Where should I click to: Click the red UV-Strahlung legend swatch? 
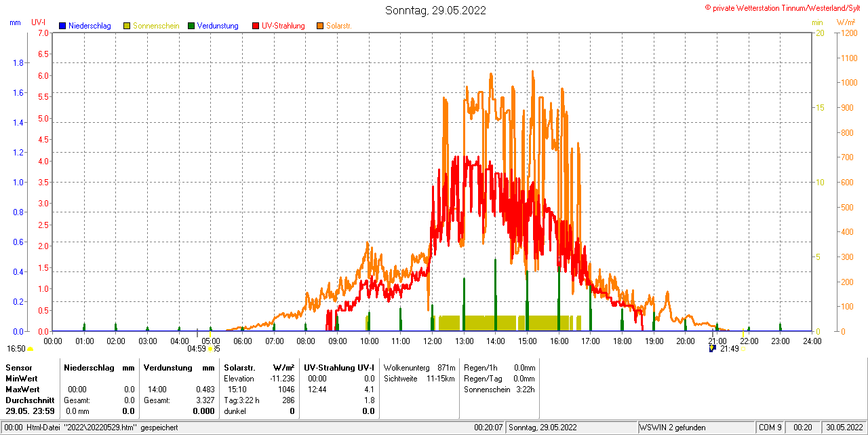pyautogui.click(x=256, y=26)
